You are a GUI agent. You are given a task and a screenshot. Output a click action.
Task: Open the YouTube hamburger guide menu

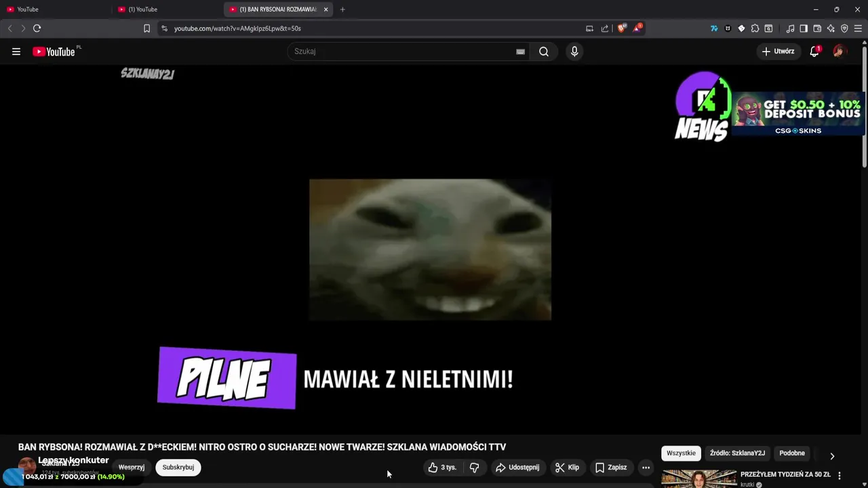(x=16, y=52)
